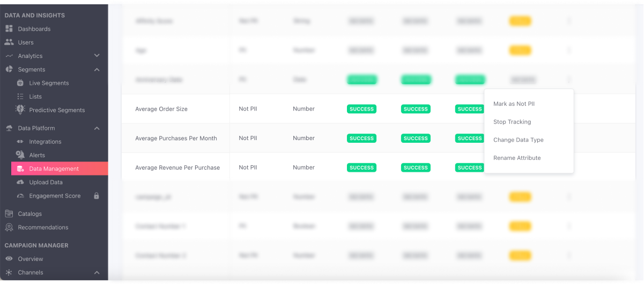Click the Engagement Score lock icon
The image size is (644, 285).
(97, 196)
